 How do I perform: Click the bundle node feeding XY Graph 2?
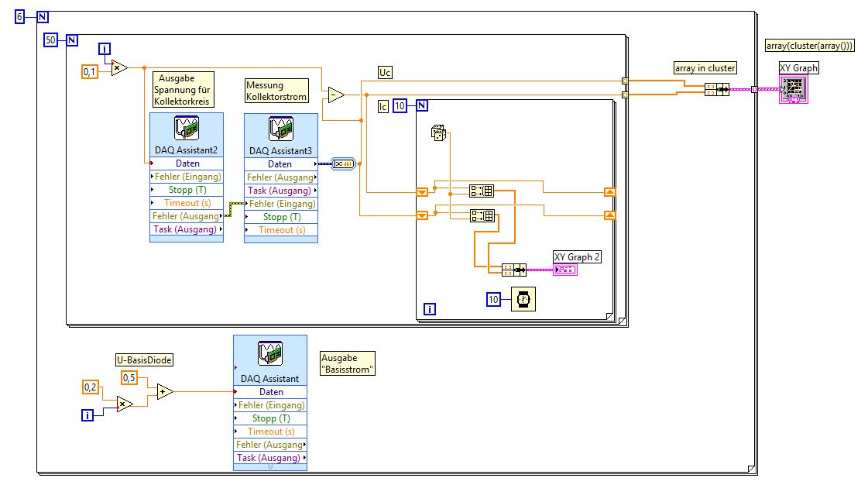[x=514, y=270]
